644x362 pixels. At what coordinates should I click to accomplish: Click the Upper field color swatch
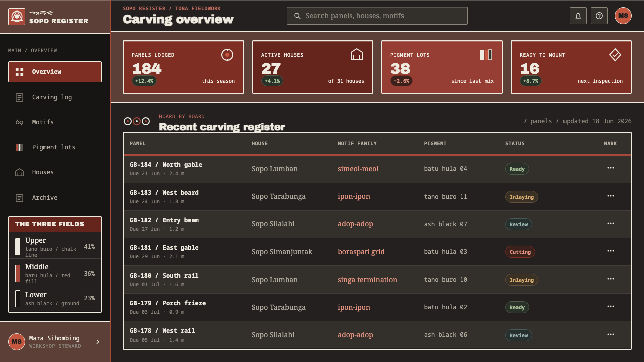click(18, 247)
